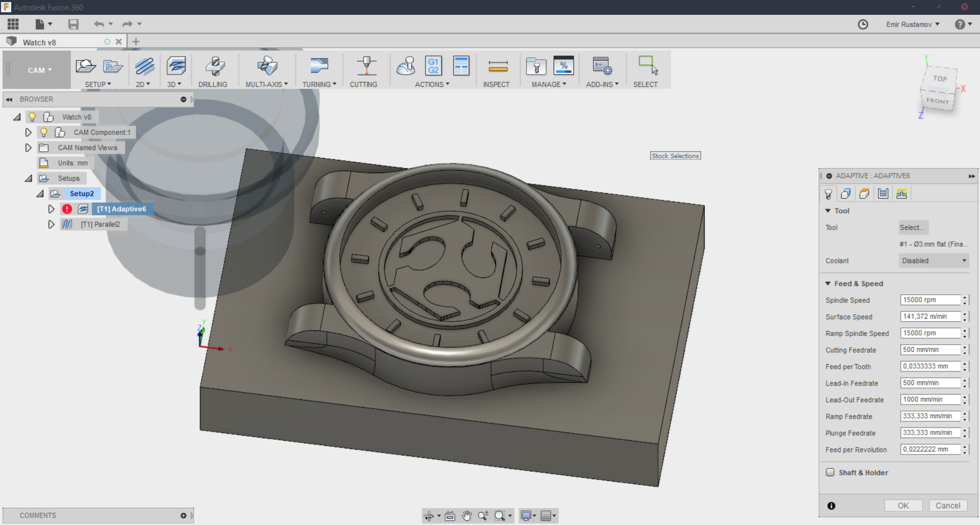Switch to the Passes tab
This screenshot has height=525, width=980.
[883, 194]
